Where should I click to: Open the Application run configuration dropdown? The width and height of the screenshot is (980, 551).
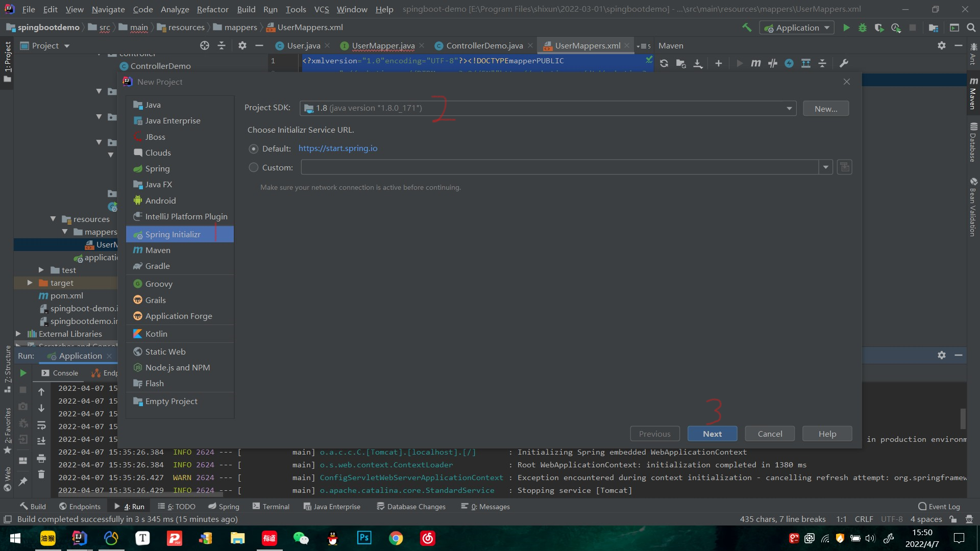(797, 28)
